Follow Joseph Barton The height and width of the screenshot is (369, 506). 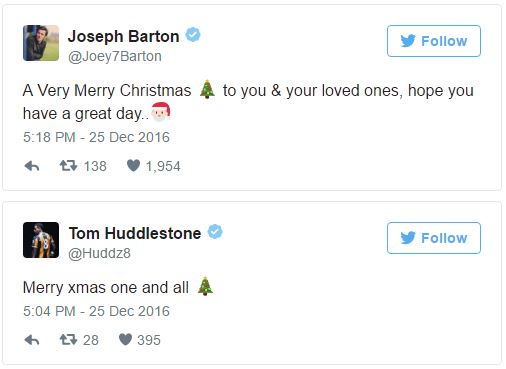(x=434, y=41)
